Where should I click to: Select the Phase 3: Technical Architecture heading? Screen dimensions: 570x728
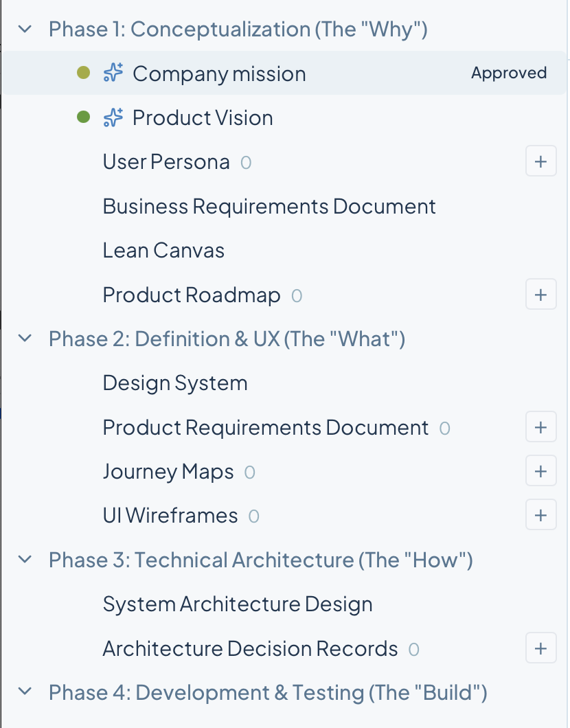(261, 560)
